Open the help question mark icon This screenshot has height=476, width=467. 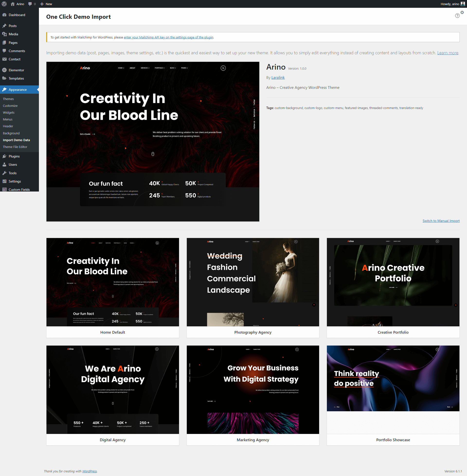coord(457,16)
